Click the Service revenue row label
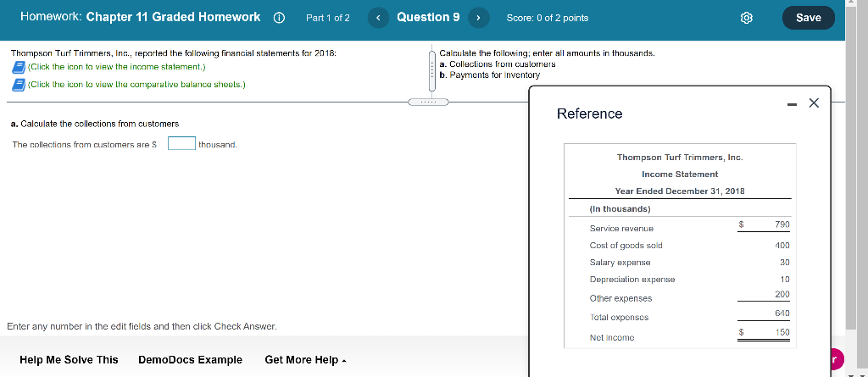The width and height of the screenshot is (868, 377). 621,229
